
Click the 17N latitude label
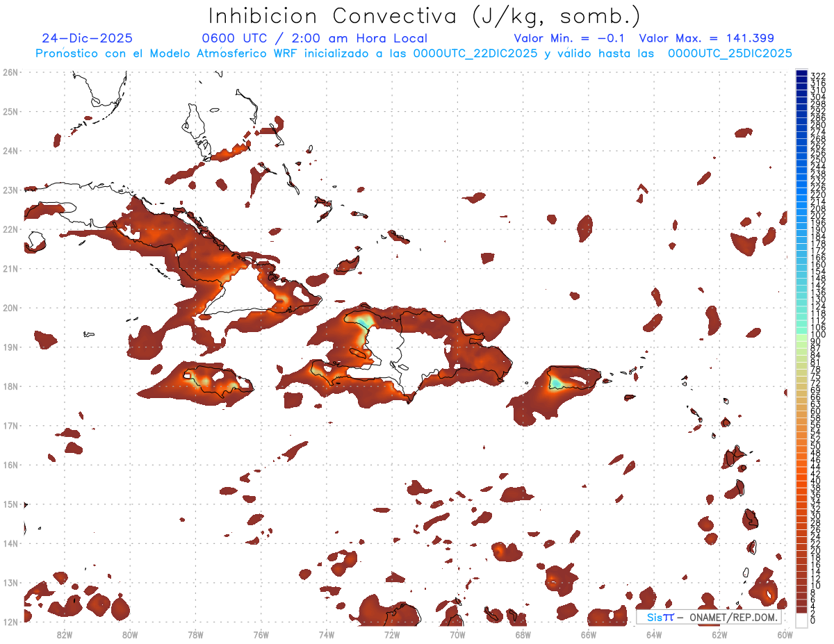[x=10, y=425]
